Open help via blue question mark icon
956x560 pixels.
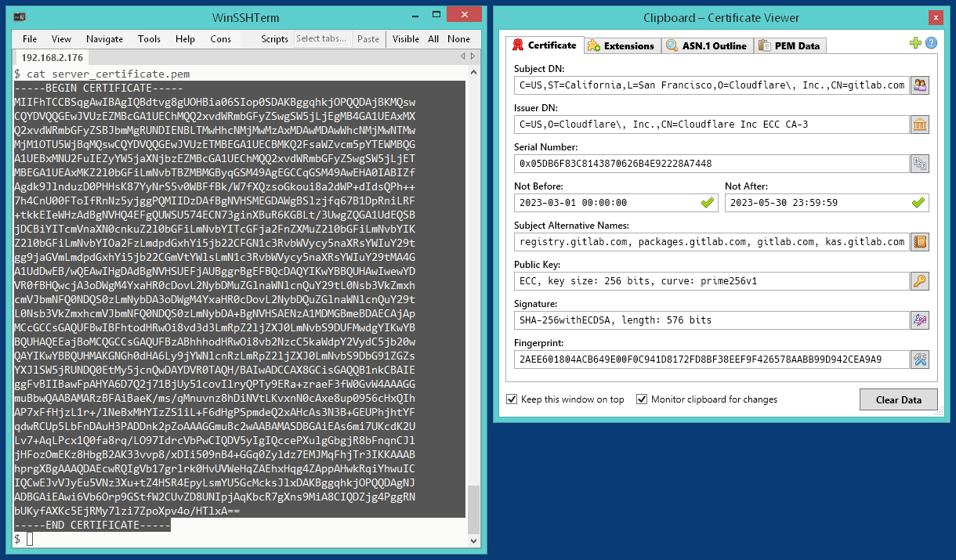tap(931, 43)
